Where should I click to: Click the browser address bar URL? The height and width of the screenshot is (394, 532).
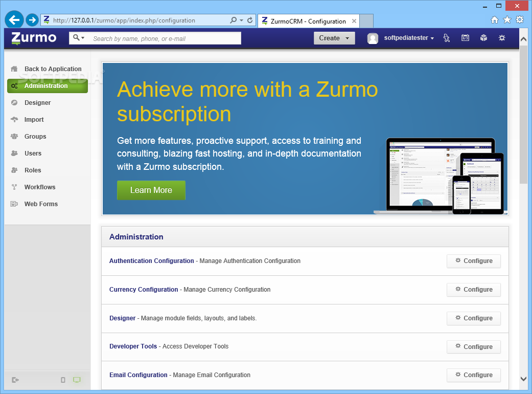point(124,20)
